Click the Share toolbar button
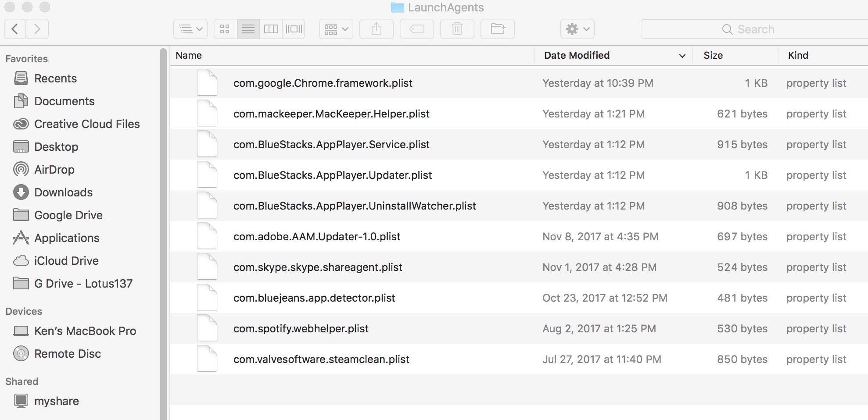The image size is (868, 420). coord(377,29)
